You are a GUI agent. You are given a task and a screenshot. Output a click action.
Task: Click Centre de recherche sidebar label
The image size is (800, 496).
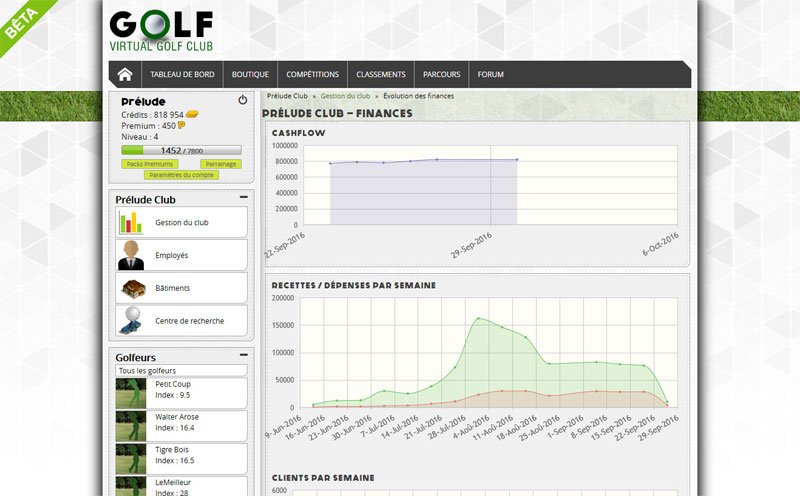(x=189, y=321)
